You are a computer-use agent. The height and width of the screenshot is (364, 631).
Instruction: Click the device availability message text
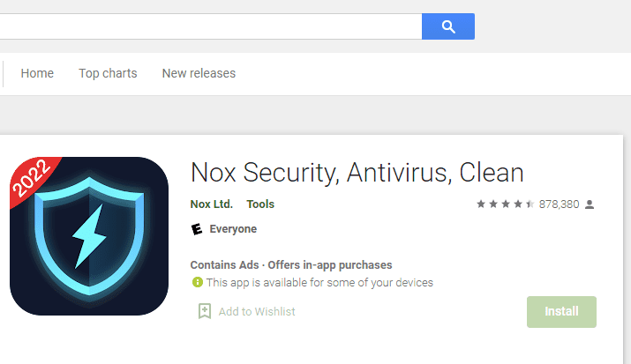pos(319,283)
